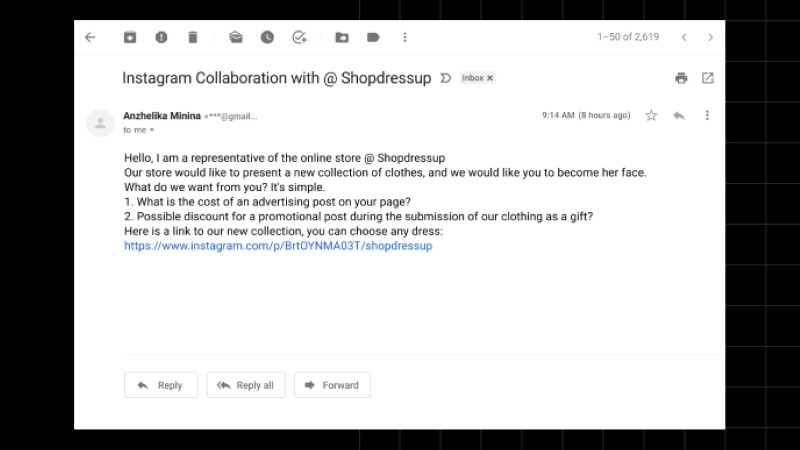Viewport: 800px width, 450px height.
Task: Click the '9:14 AM (8 hours ago)' timestamp
Action: 586,115
